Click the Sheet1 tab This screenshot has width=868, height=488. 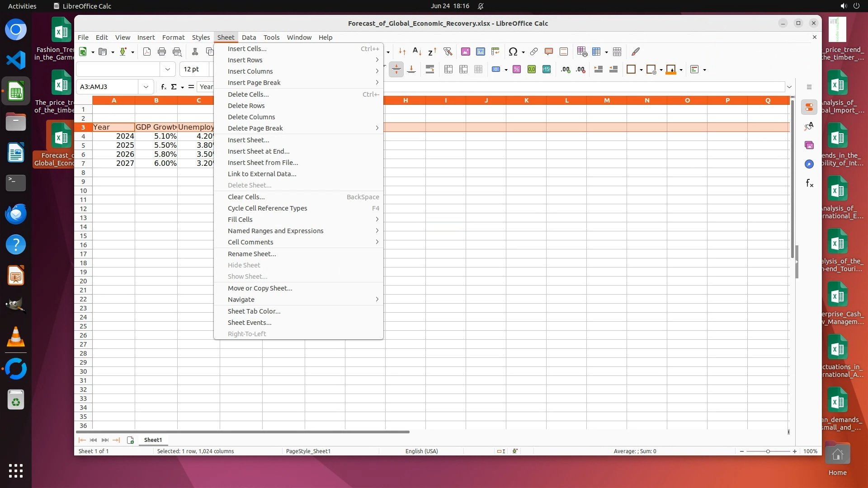153,440
